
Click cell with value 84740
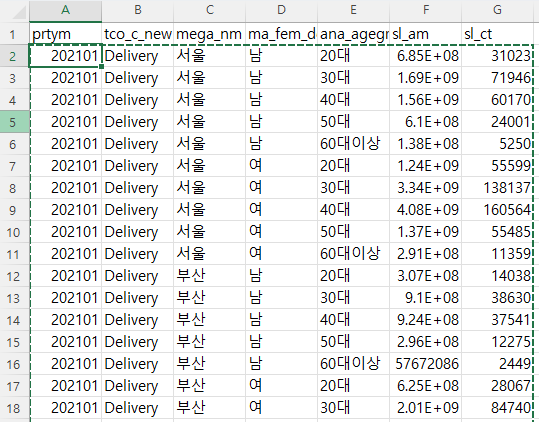pyautogui.click(x=497, y=408)
